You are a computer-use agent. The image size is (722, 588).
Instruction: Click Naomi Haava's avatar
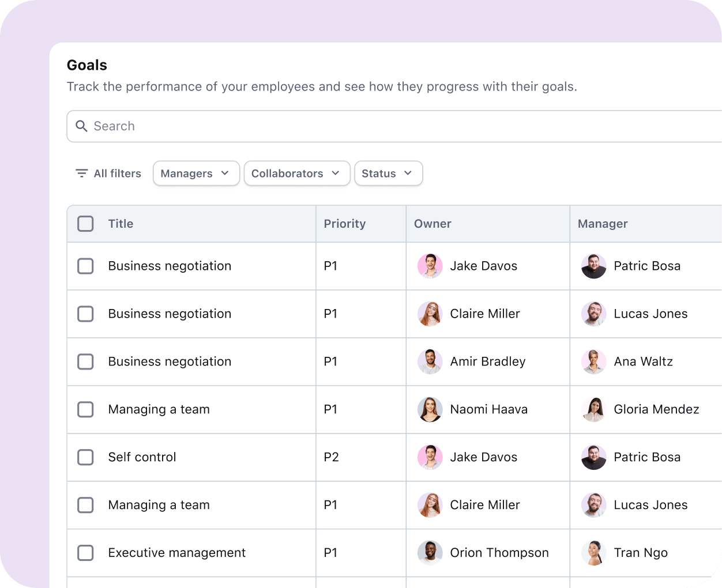430,410
